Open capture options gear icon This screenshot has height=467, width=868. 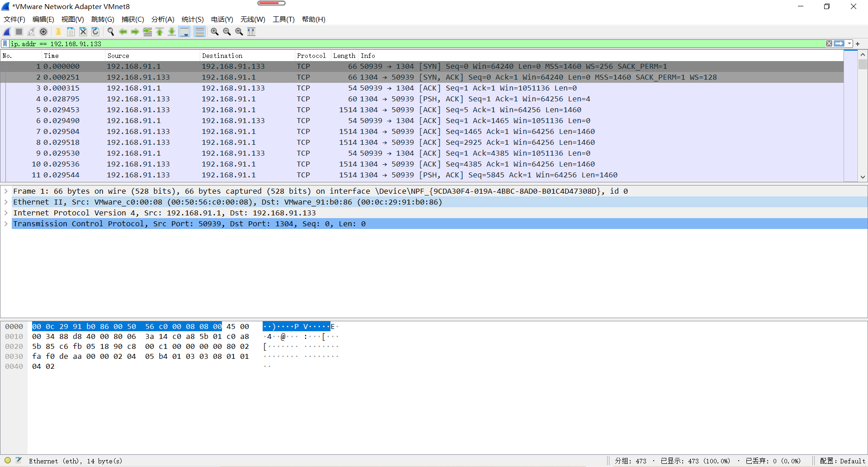[x=43, y=32]
